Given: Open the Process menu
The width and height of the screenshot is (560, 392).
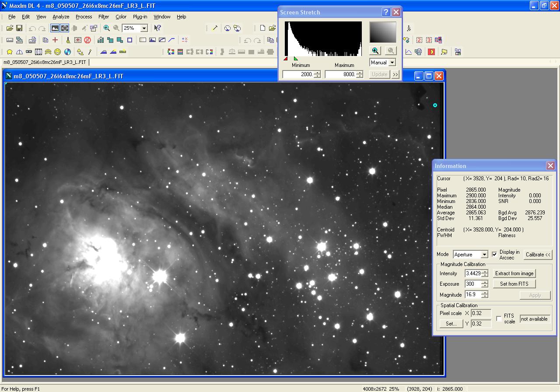Looking at the screenshot, I should pos(84,17).
